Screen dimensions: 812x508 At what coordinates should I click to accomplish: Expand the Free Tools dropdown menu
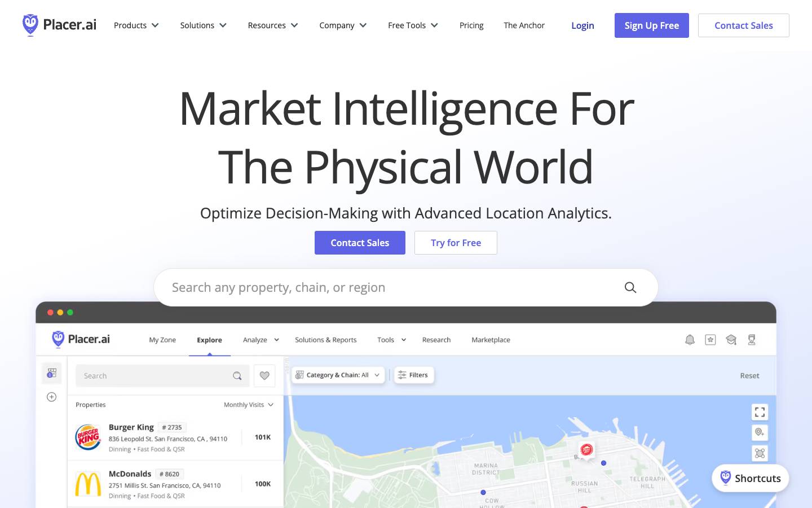pyautogui.click(x=413, y=25)
